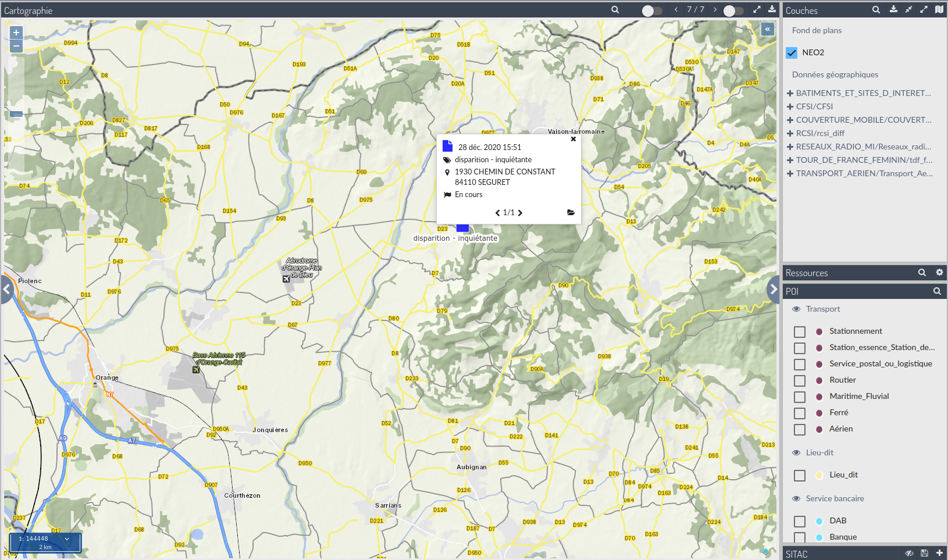Expand RESEAUX_RADIO_MI layer group
Screen dimensions: 948x560
pyautogui.click(x=790, y=147)
